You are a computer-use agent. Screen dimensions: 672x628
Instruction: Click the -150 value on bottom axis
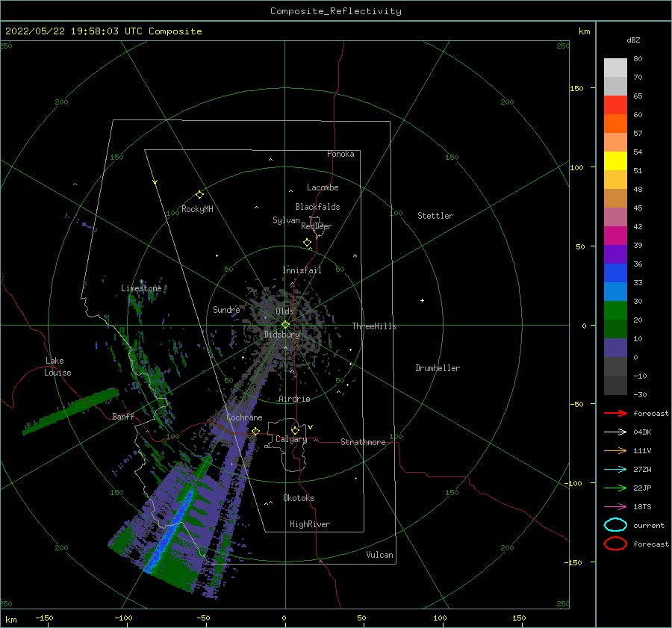[44, 618]
